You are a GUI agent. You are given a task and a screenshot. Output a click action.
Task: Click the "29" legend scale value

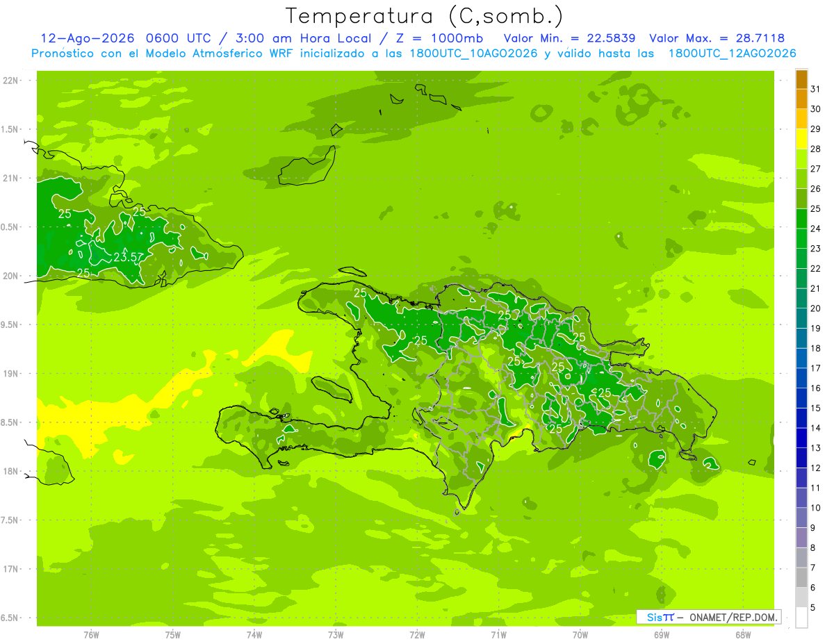817,129
